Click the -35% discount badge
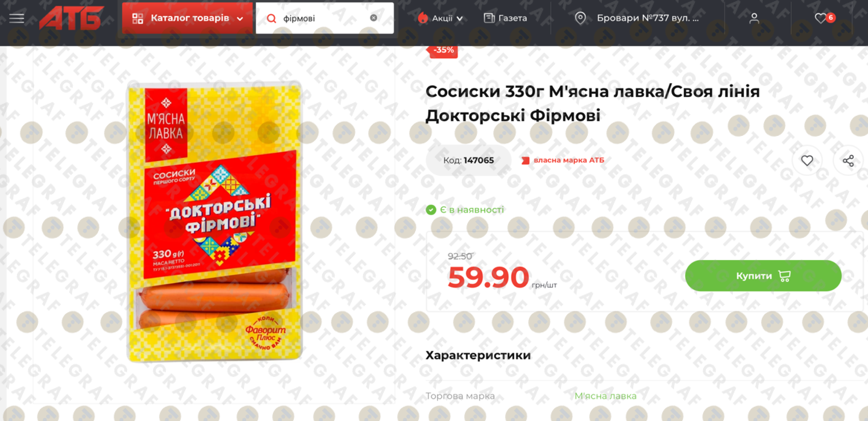Image resolution: width=868 pixels, height=421 pixels. pos(443,51)
